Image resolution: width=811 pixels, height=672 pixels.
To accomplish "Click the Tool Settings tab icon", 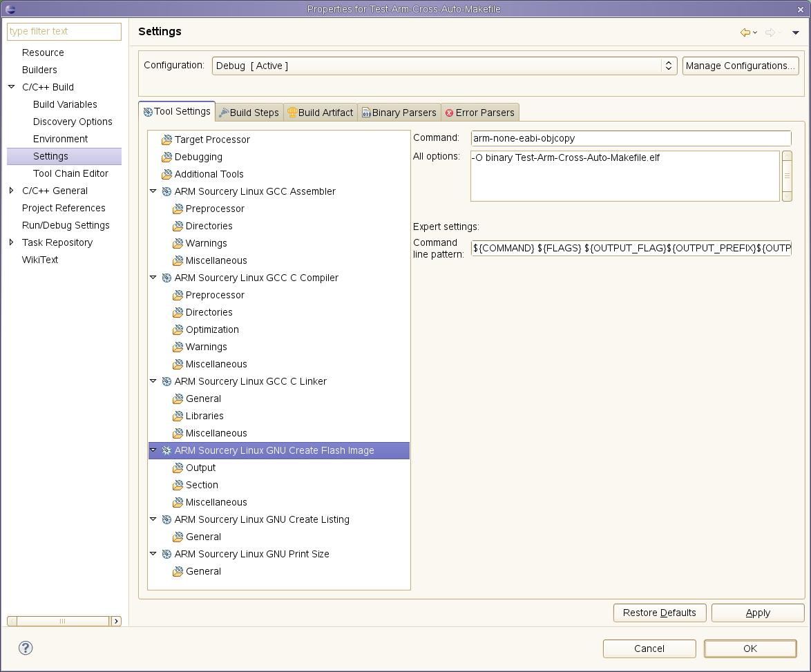I will [148, 112].
